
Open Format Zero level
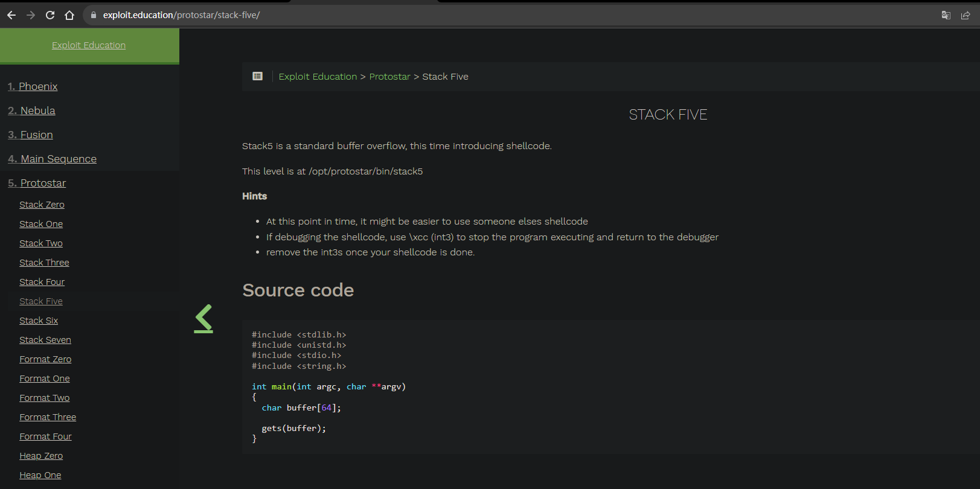[45, 359]
